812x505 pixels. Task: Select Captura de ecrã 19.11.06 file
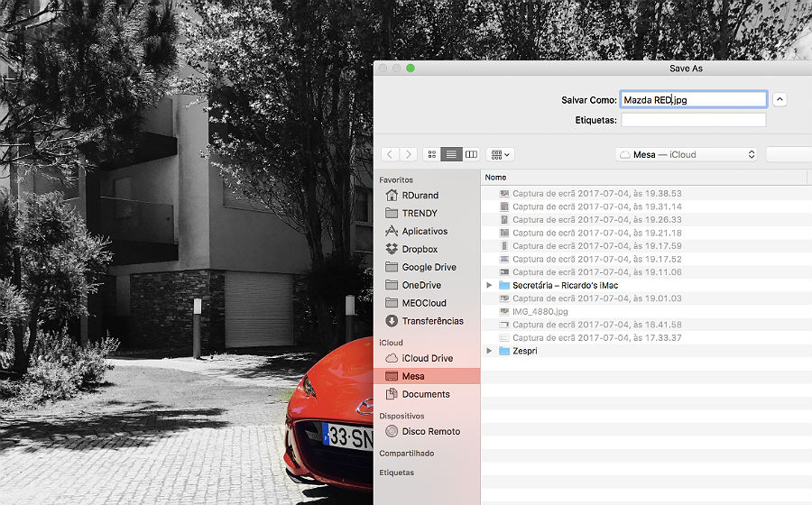tap(646, 272)
